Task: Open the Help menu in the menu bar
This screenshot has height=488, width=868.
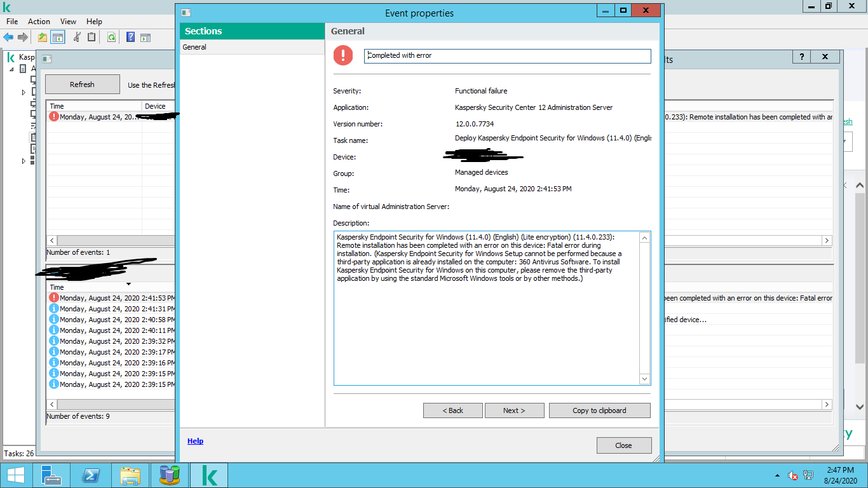Action: coord(94,22)
